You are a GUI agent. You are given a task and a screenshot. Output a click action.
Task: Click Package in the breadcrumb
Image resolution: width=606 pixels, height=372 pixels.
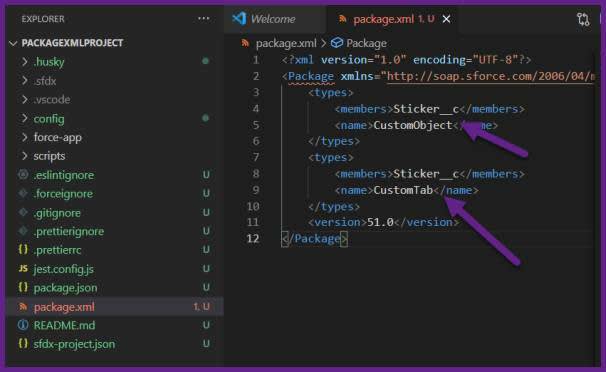tap(366, 43)
